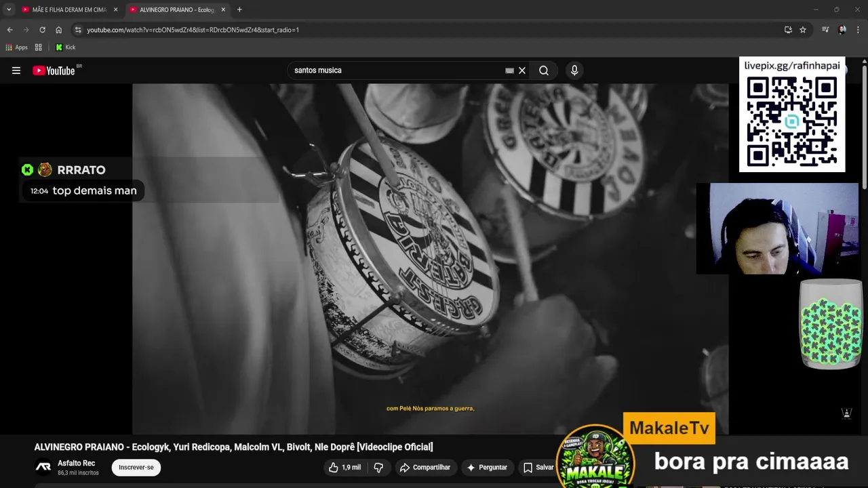Click the search magnifier button
This screenshot has height=488, width=868.
coord(544,70)
